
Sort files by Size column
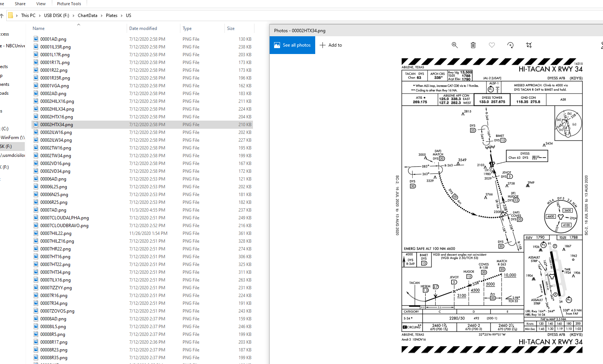231,28
